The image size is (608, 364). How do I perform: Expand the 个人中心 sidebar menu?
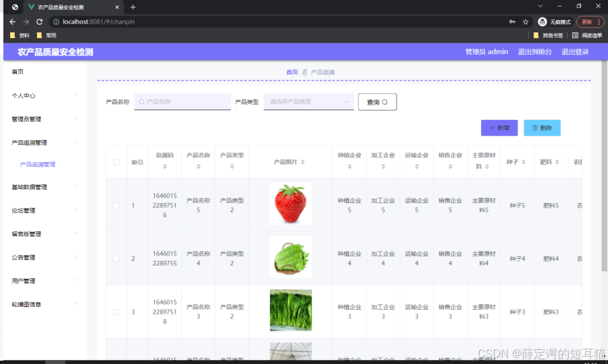tap(45, 95)
